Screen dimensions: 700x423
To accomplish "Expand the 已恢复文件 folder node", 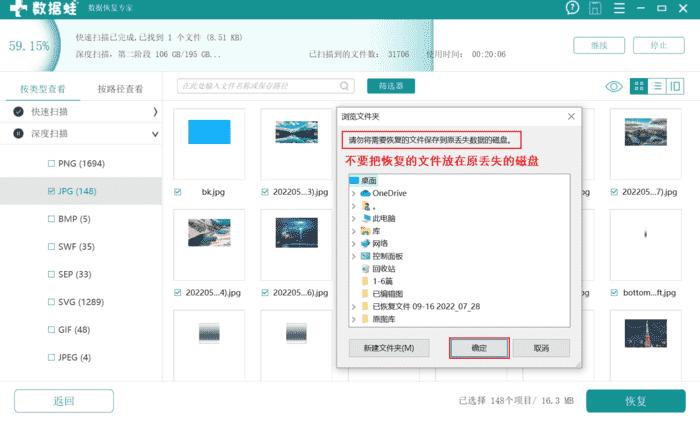I will click(x=354, y=307).
